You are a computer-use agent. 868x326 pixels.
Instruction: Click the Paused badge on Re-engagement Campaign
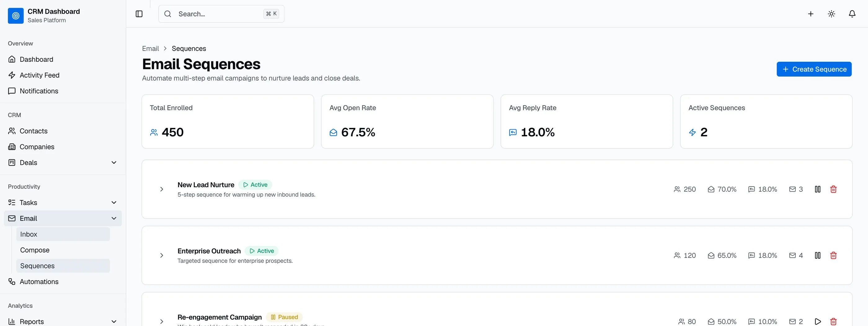tap(284, 317)
